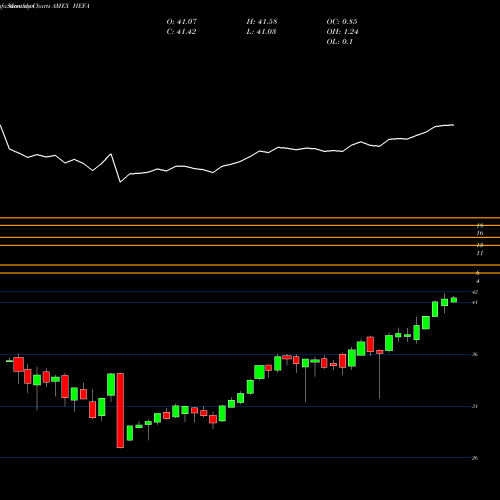Click the 'OH: 1.24' statistic
The height and width of the screenshot is (500, 500).
coord(342,32)
